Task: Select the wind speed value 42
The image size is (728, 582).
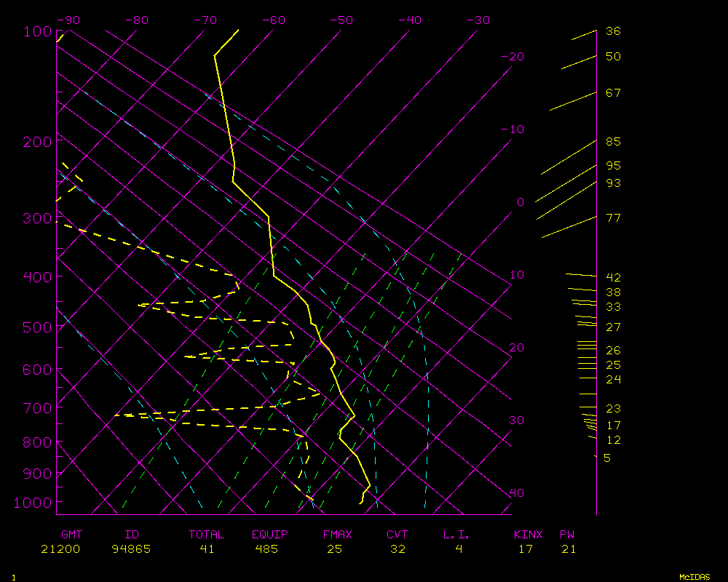Action: (613, 278)
